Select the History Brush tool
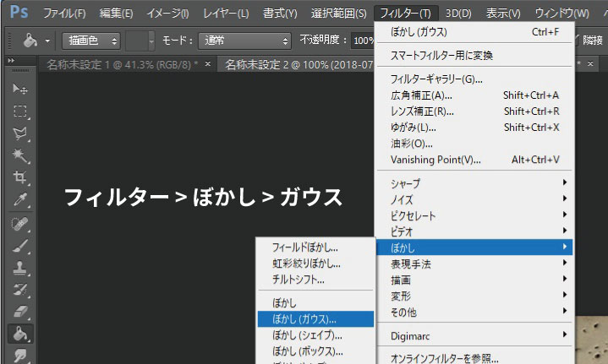 [x=19, y=290]
